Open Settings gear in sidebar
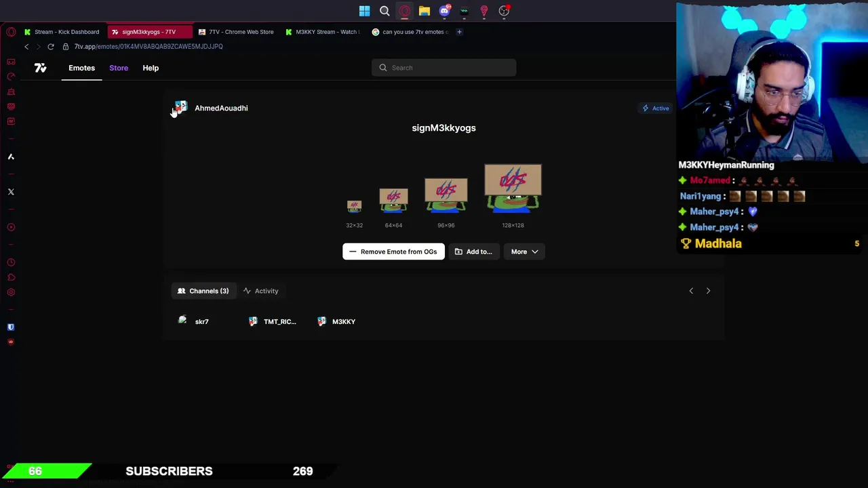868x488 pixels. [x=11, y=292]
